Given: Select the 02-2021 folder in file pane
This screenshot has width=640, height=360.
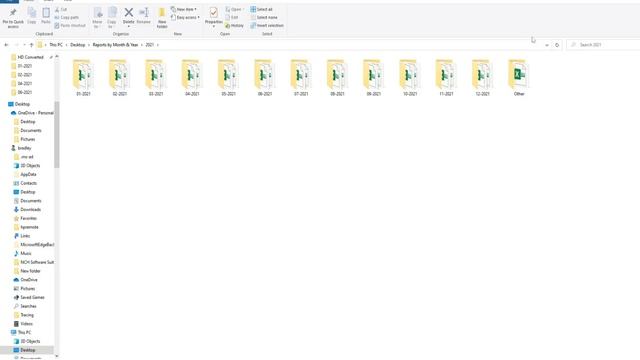Looking at the screenshot, I should click(120, 78).
